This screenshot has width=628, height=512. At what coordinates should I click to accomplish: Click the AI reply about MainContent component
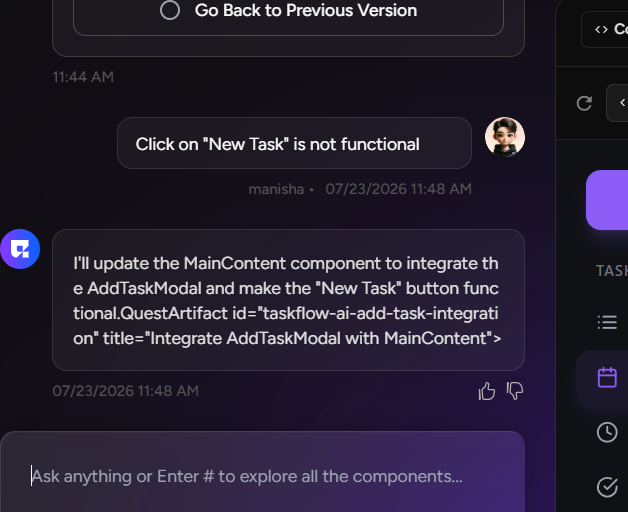pyautogui.click(x=288, y=300)
